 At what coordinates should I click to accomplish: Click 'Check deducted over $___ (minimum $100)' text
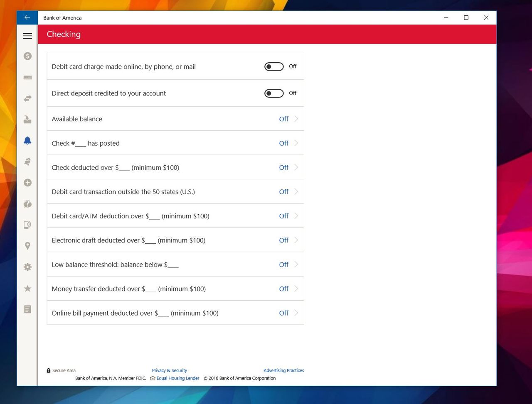tap(116, 167)
